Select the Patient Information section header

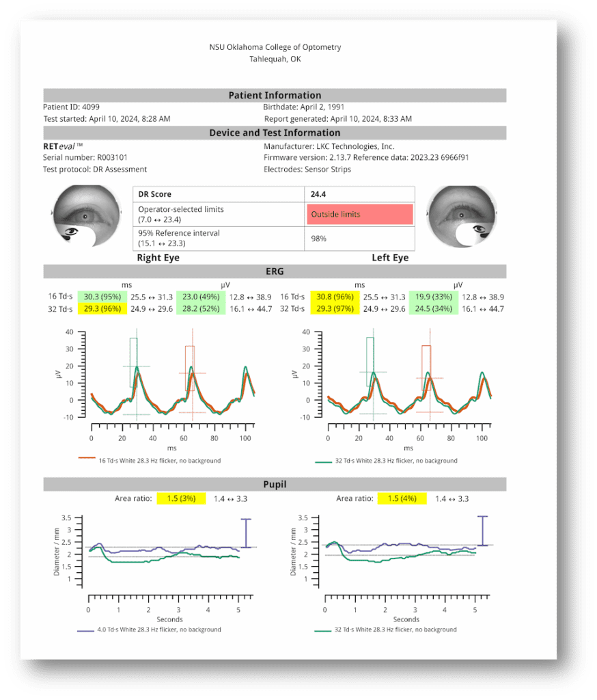point(275,95)
